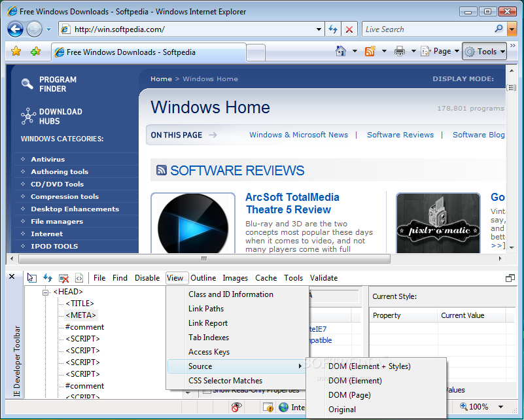Open the Images menu
The width and height of the screenshot is (524, 420).
236,278
